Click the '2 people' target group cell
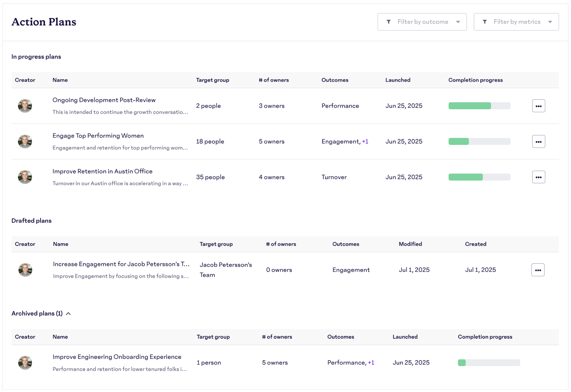This screenshot has width=571, height=392. (208, 106)
